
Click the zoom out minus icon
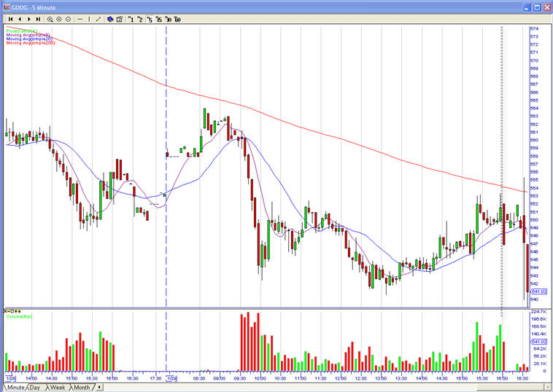click(x=68, y=19)
